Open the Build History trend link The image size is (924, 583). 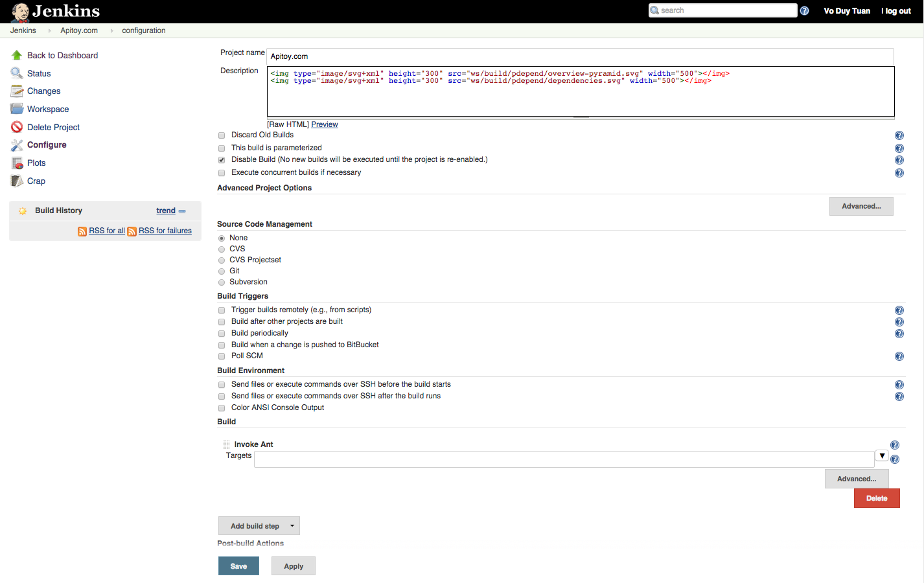click(166, 211)
